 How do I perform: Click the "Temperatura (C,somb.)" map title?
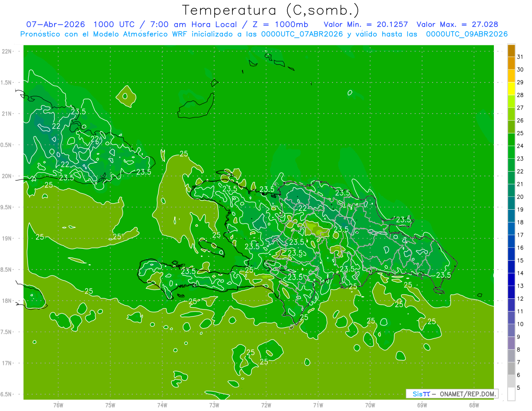(x=271, y=10)
